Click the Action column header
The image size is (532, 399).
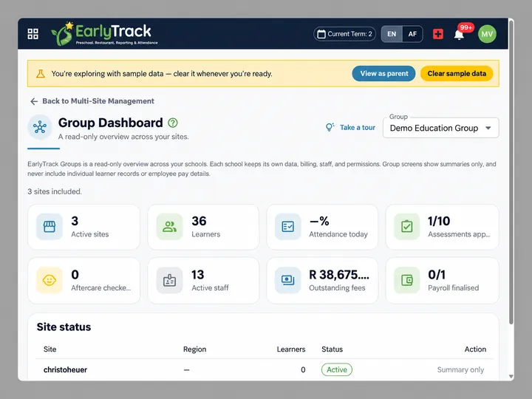pos(475,349)
